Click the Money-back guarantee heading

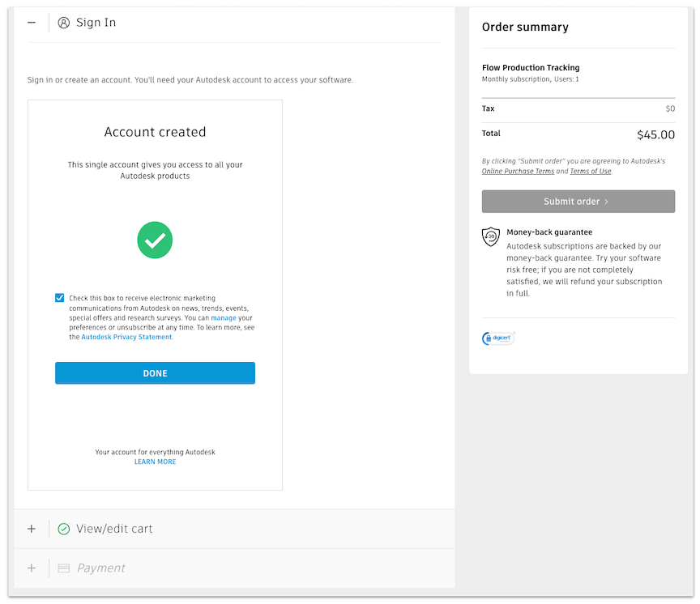549,232
